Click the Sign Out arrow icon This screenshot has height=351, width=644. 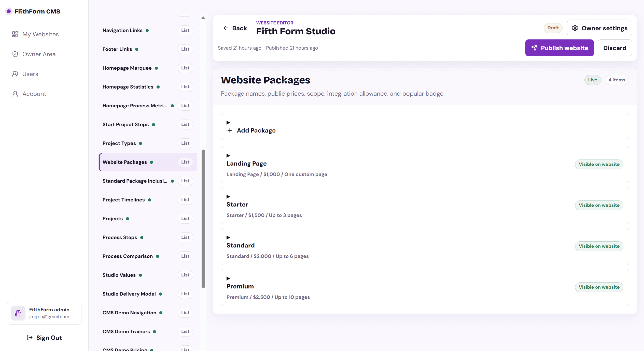click(30, 338)
